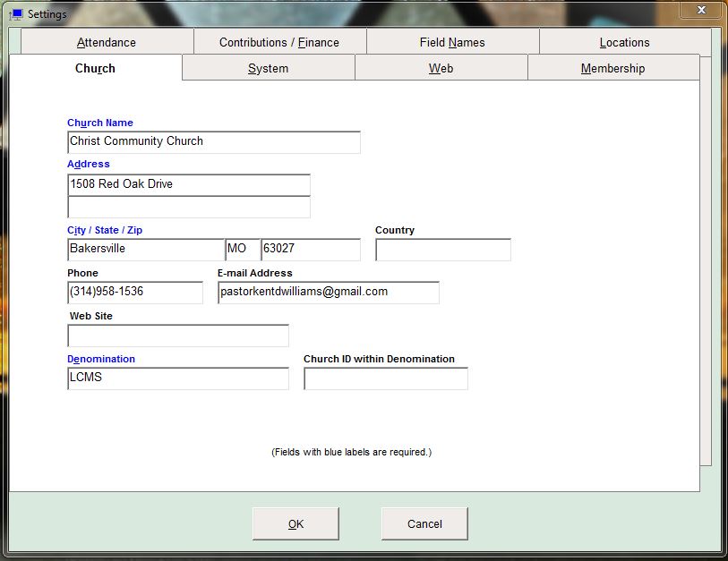This screenshot has height=561, width=728.
Task: Click the Zip field showing 63027
Action: pyautogui.click(x=310, y=250)
